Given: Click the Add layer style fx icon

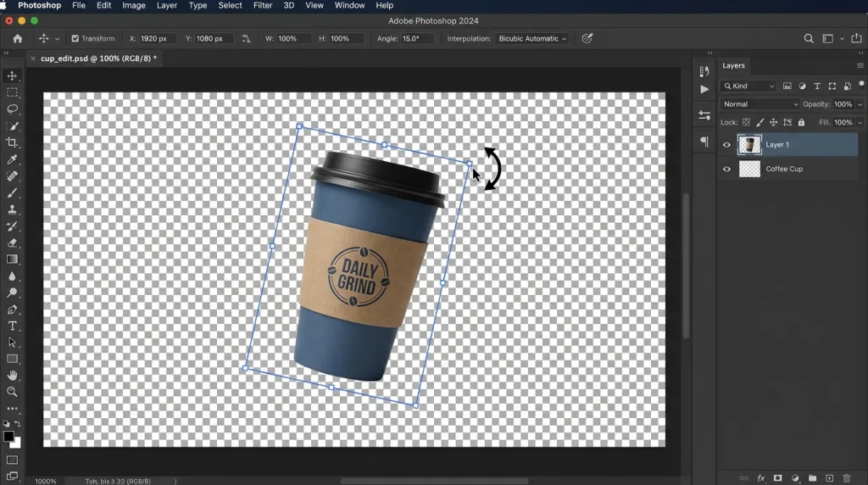Looking at the screenshot, I should [761, 478].
